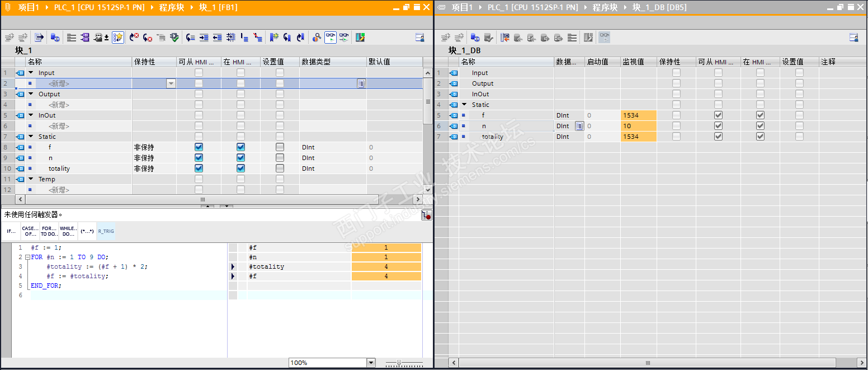
Task: Collapse the Output section in 块_1
Action: [31, 94]
